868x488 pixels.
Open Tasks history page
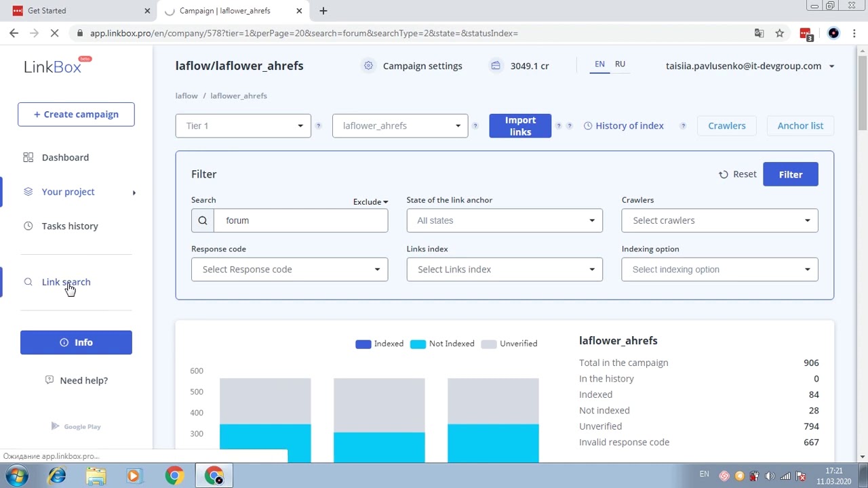(70, 226)
